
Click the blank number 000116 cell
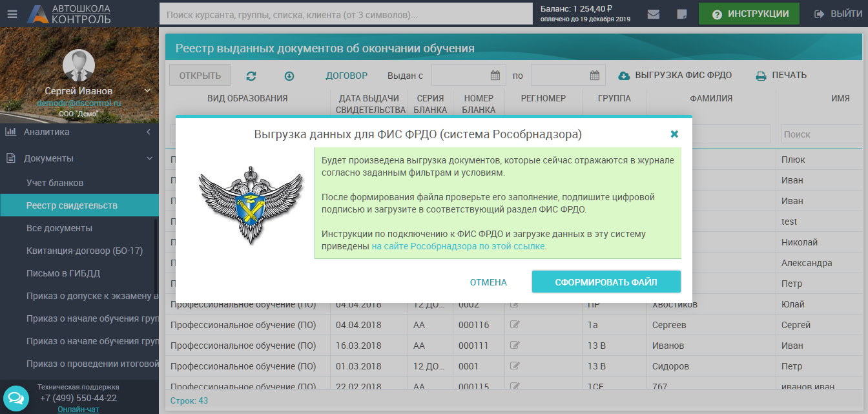(473, 325)
